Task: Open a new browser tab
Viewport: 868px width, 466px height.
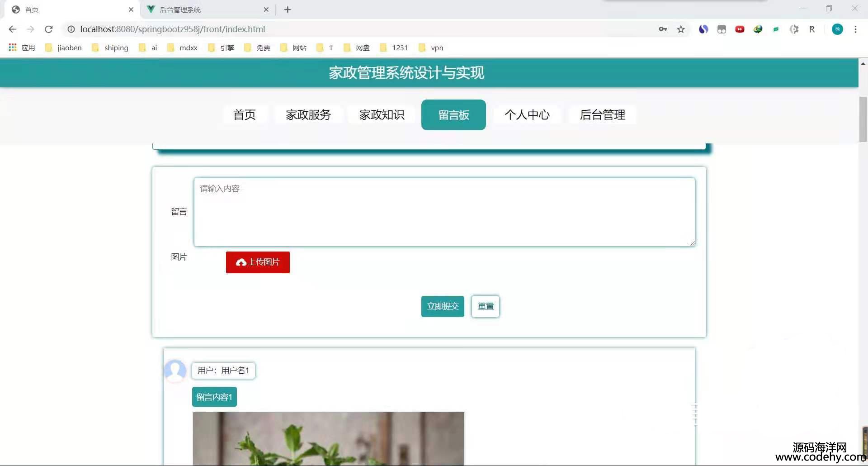Action: 288,10
